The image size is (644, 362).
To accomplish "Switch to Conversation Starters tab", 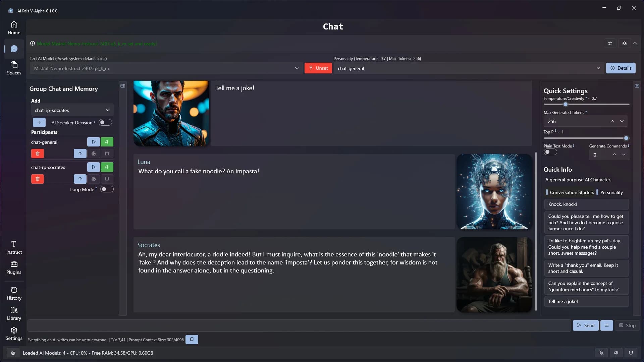I will [x=570, y=192].
